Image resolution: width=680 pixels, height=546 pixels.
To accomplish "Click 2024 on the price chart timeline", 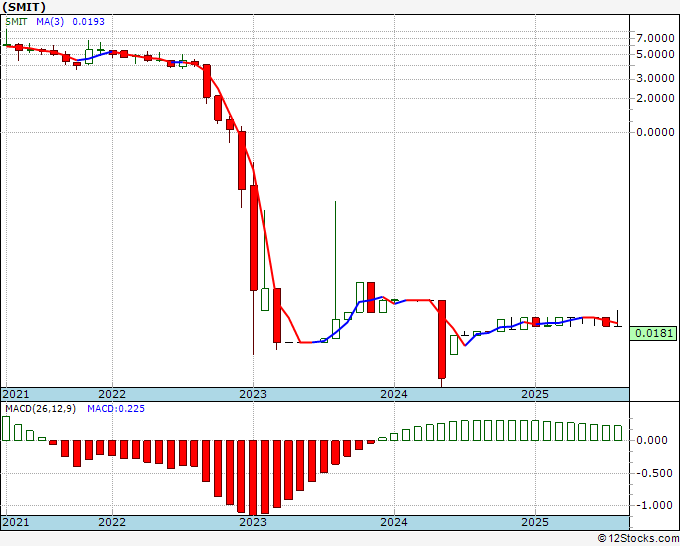I will [x=394, y=394].
